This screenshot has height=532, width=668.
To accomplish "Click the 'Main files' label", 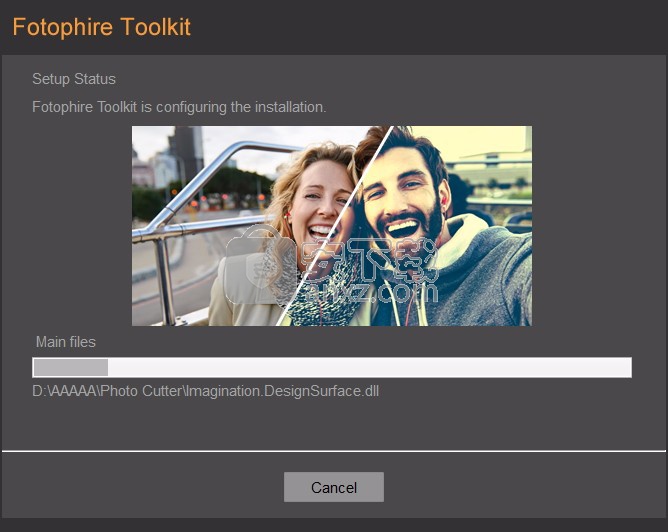I will [66, 342].
